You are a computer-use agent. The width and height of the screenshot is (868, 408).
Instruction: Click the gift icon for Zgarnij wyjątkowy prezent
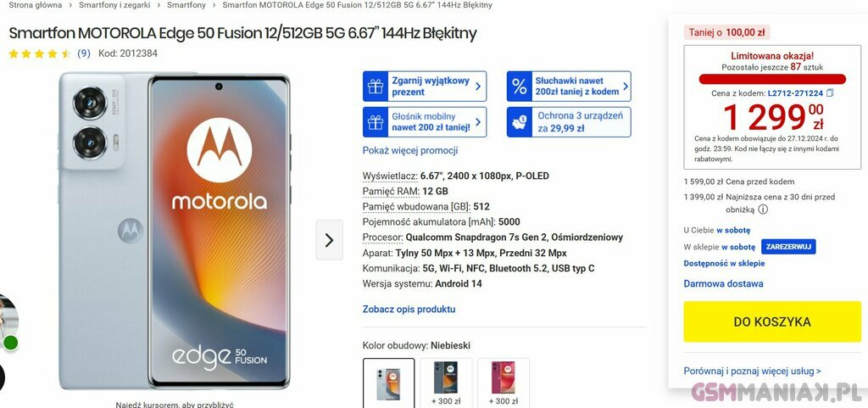[376, 87]
